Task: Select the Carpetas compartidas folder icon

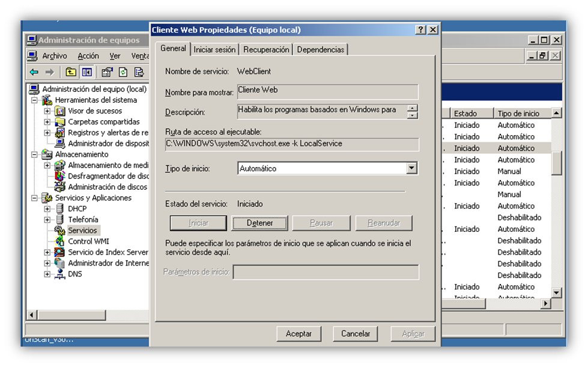Action: click(x=60, y=122)
